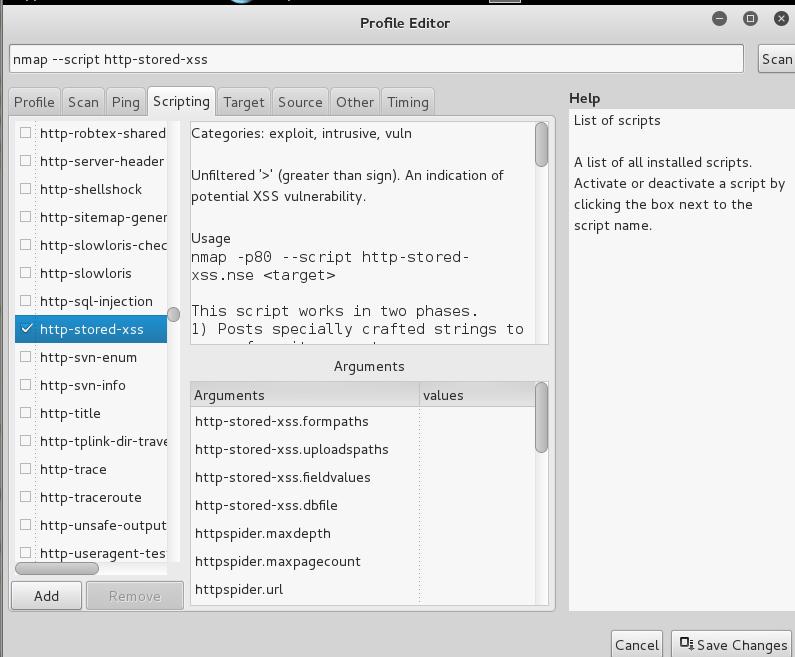Maximize the Profile Editor window

tap(750, 19)
